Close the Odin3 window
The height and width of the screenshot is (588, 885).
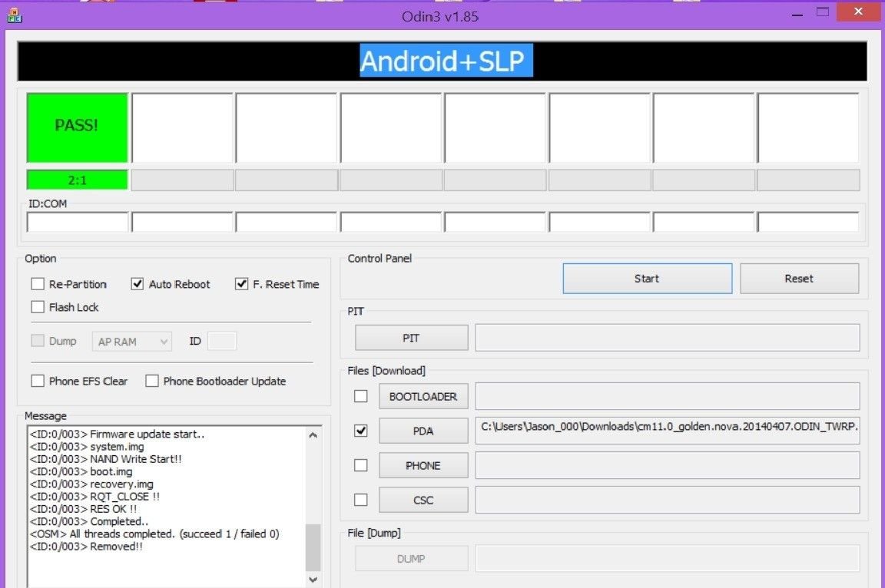pyautogui.click(x=858, y=12)
